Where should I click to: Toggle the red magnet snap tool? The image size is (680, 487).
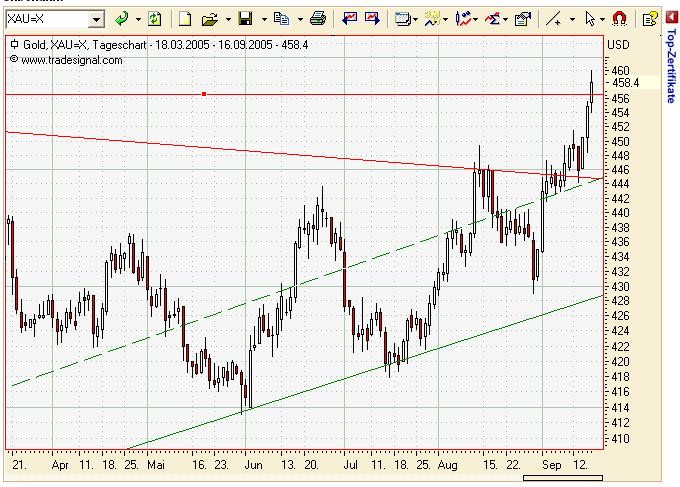click(619, 19)
